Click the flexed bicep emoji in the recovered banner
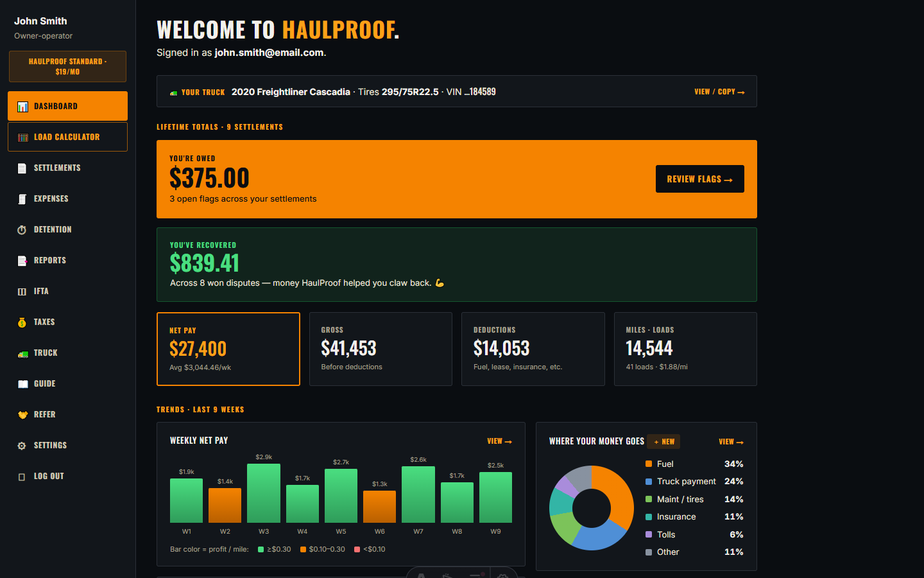This screenshot has height=578, width=924. pyautogui.click(x=440, y=283)
